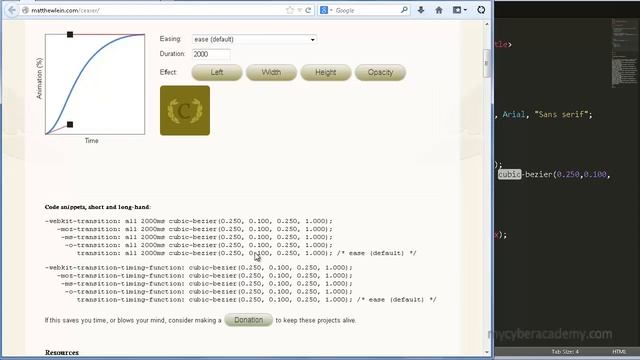Select the Google search engine icon
This screenshot has width=640, height=360.
pyautogui.click(x=324, y=10)
